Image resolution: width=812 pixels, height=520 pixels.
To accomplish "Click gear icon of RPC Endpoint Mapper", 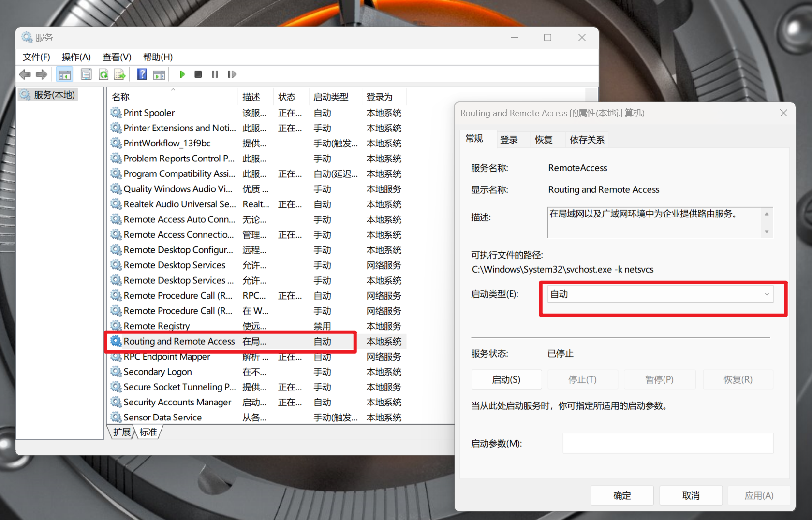I will (x=116, y=357).
